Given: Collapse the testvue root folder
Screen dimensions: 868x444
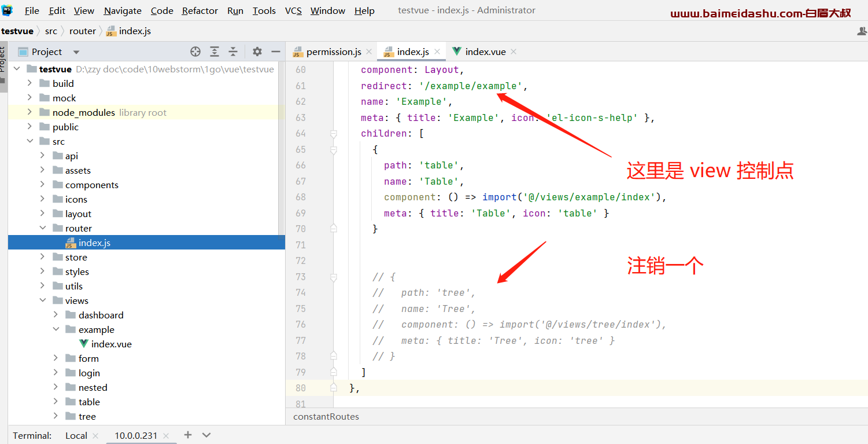Looking at the screenshot, I should [x=17, y=69].
